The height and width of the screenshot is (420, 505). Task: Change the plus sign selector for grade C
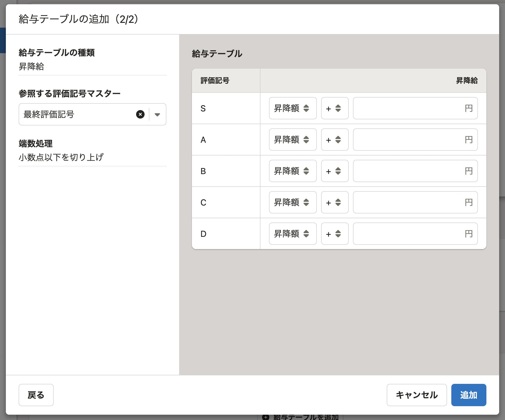[x=334, y=202]
